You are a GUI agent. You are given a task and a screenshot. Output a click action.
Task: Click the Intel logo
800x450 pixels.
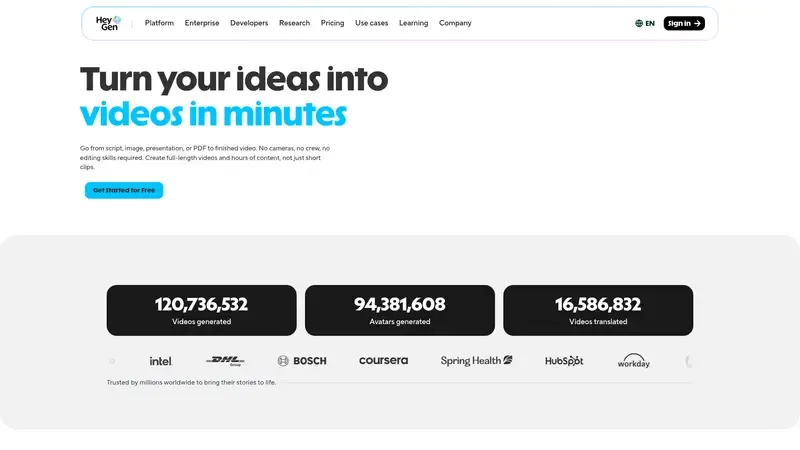coord(160,361)
